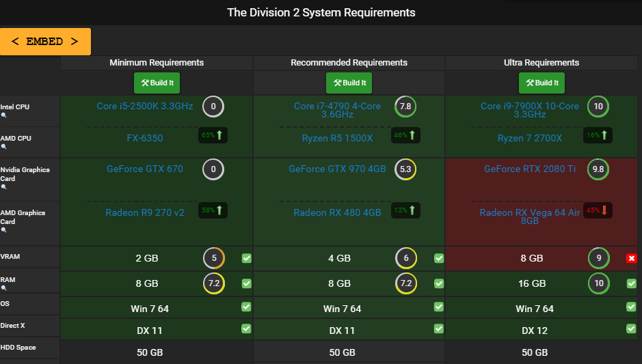The width and height of the screenshot is (642, 364).
Task: Click the 9 score circle for 8 GB VRAM
Action: pyautogui.click(x=599, y=258)
